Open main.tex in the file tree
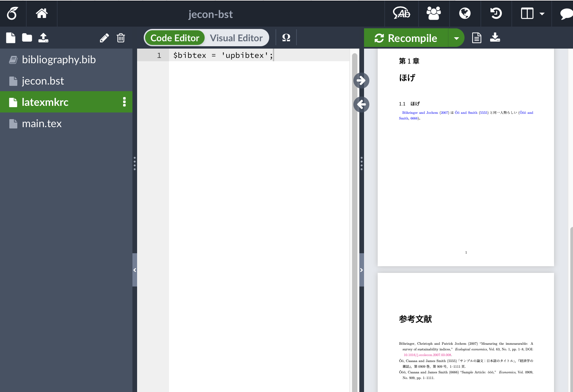Screen dimensions: 573x392 (66, 123)
